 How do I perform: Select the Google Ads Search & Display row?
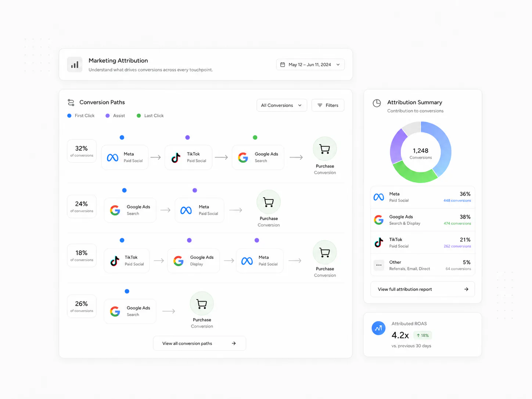pyautogui.click(x=423, y=220)
